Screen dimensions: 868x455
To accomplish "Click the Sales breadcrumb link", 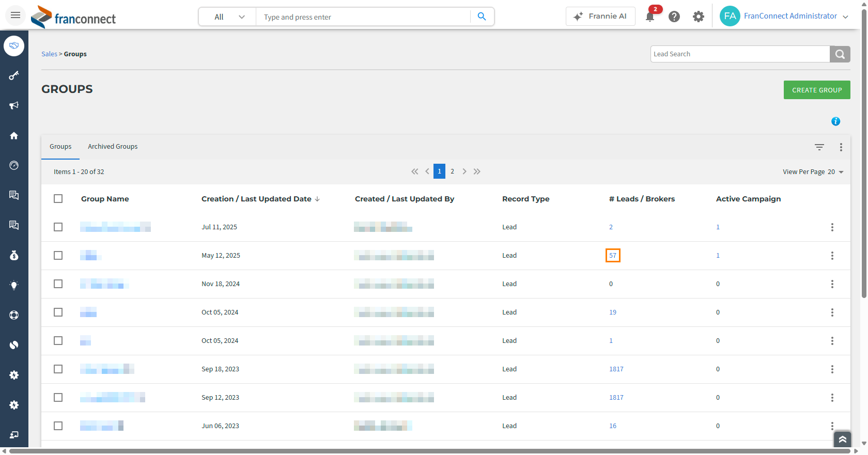I will click(x=49, y=54).
